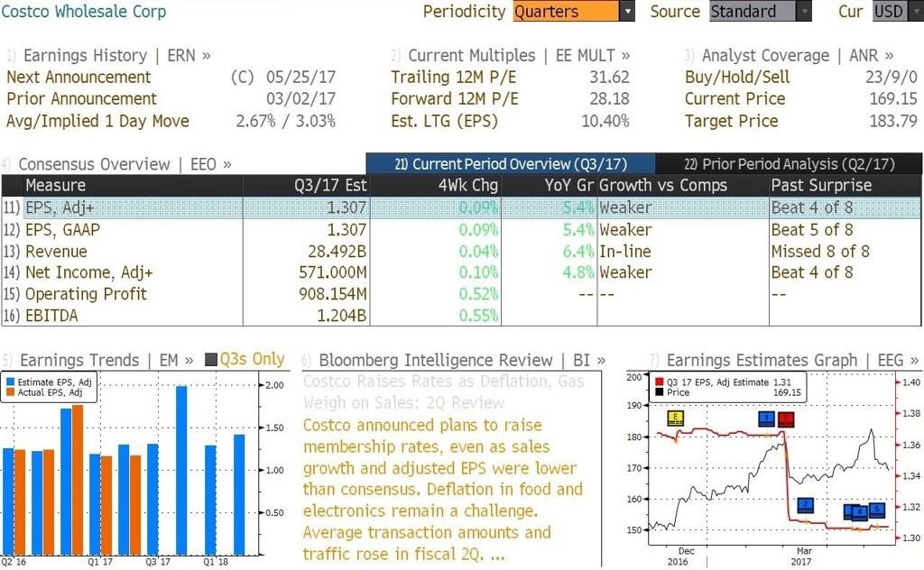This screenshot has width=924, height=570.
Task: Click the yellow E earnings marker on graph
Action: (675, 418)
